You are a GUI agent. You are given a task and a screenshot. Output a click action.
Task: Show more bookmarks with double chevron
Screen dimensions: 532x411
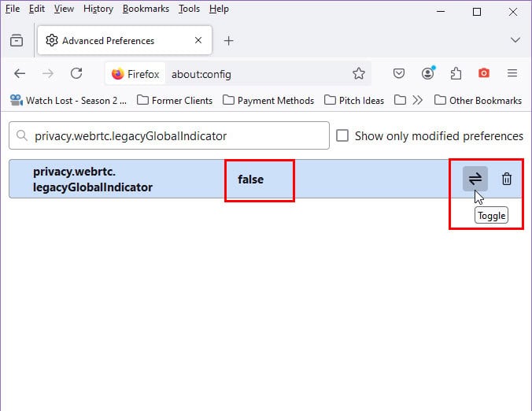tap(418, 100)
